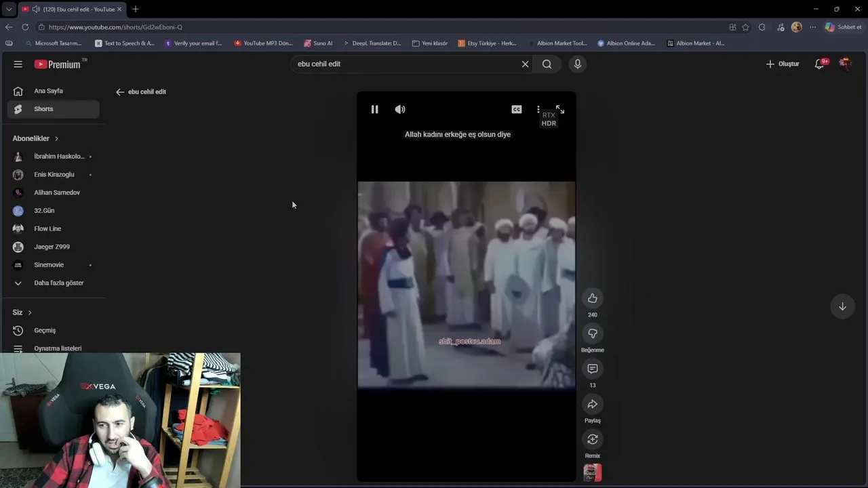Click the browser back button
Screen dimensions: 868x488
(x=9, y=27)
